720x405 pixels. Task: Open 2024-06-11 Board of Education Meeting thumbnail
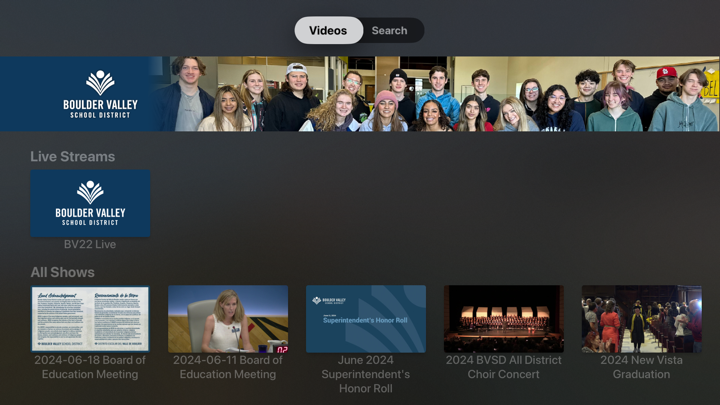pyautogui.click(x=228, y=319)
